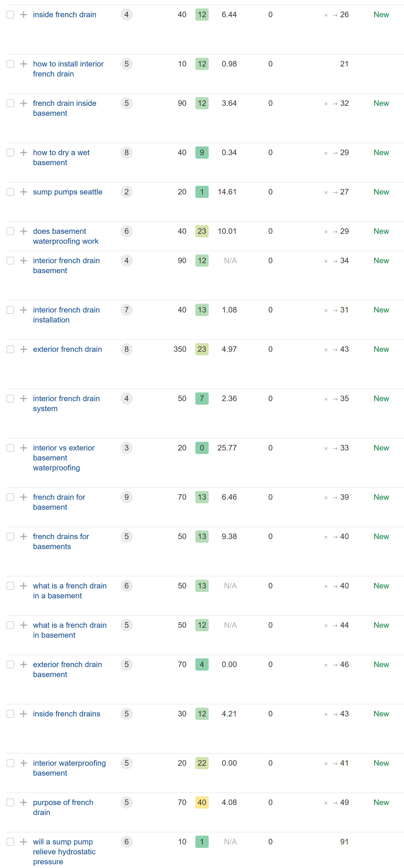Viewport: 404px width, 868px height.
Task: Click word count badge 9 for 'french drain for basement'
Action: point(127,497)
